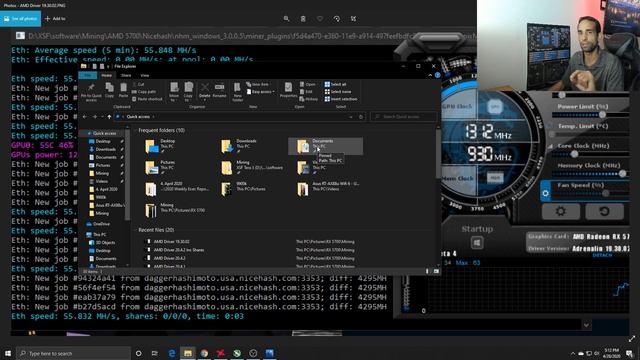The width and height of the screenshot is (640, 360).
Task: Refresh the File Explorer view
Action: pyautogui.click(x=361, y=117)
